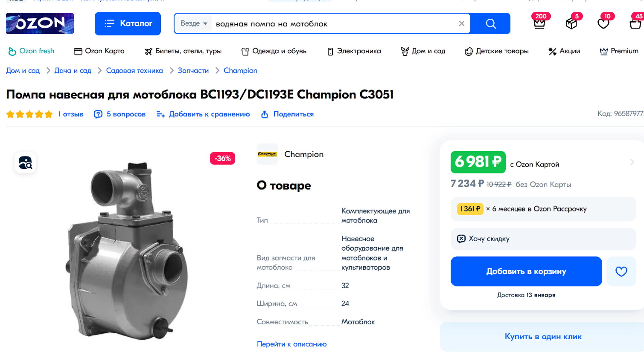The image size is (644, 358).
Task: Expand the "Везде" search scope dropdown
Action: tap(194, 23)
